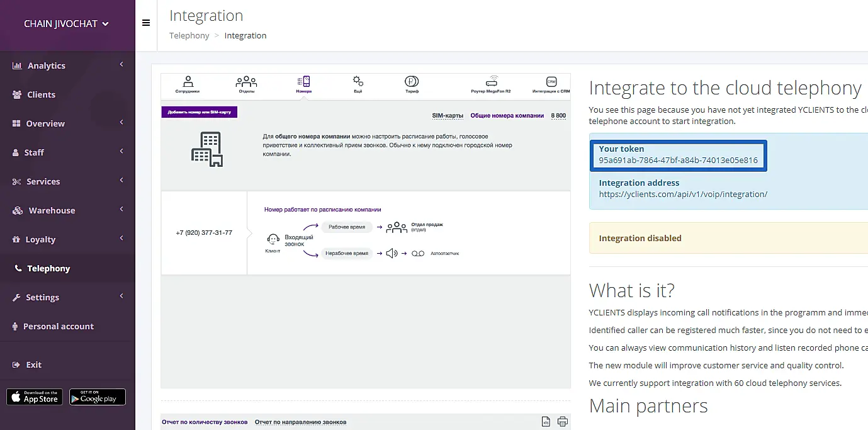
Task: Click the Services scissors icon
Action: pos(16,181)
